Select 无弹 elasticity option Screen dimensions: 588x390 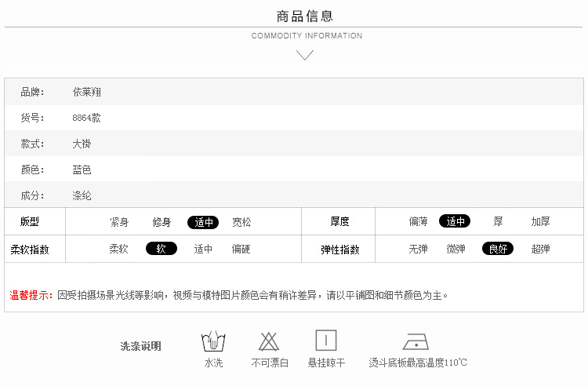tap(418, 249)
